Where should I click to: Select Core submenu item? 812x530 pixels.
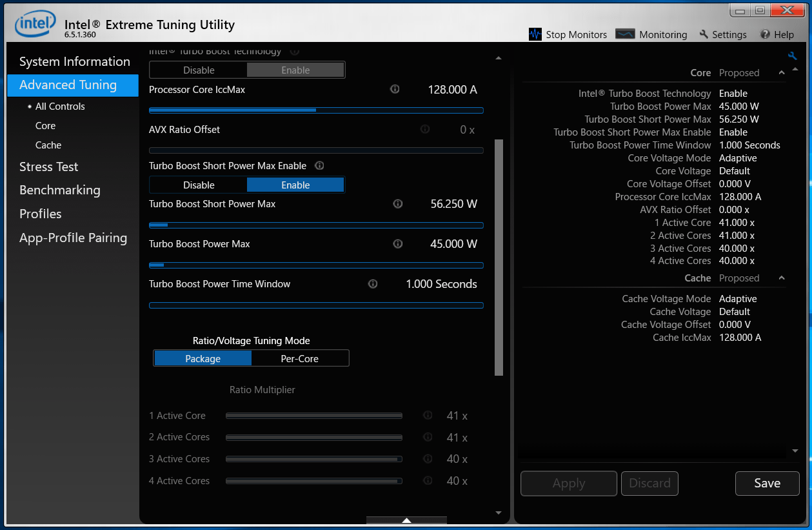[45, 126]
